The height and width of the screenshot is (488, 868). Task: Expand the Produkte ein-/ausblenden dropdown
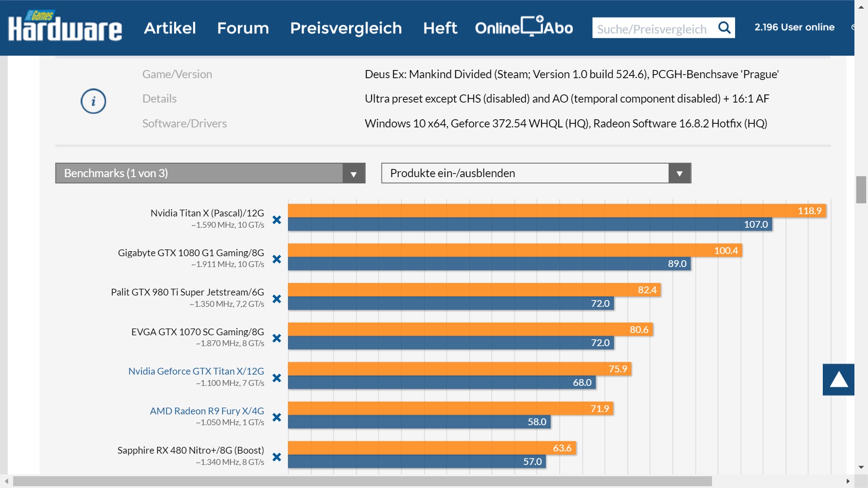pos(536,173)
